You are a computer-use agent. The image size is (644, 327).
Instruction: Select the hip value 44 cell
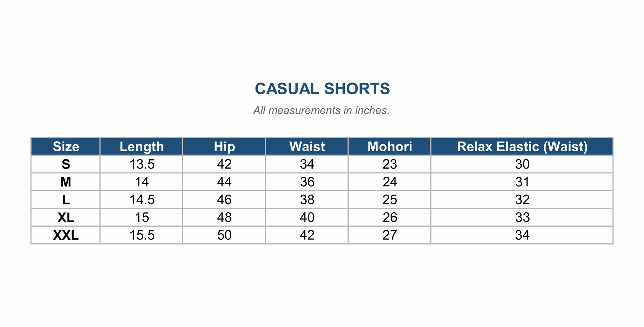pyautogui.click(x=224, y=182)
